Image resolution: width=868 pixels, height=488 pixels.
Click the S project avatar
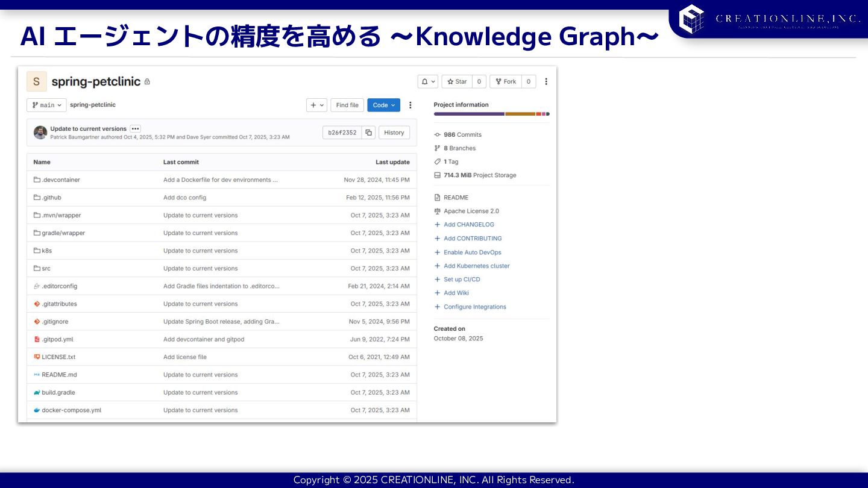(x=37, y=81)
